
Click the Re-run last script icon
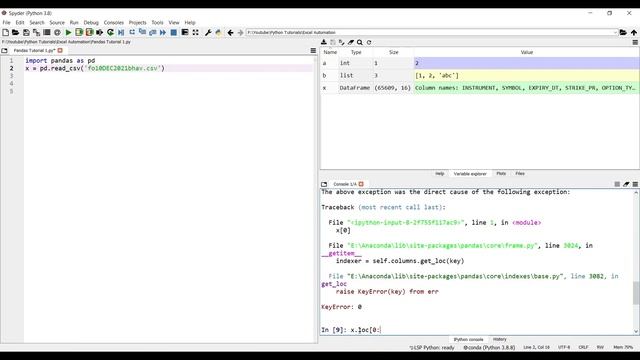click(x=110, y=32)
